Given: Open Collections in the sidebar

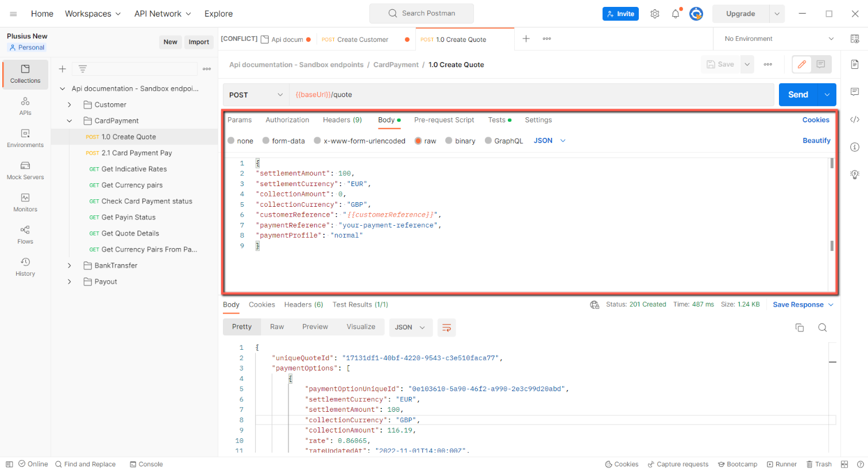Looking at the screenshot, I should (25, 75).
